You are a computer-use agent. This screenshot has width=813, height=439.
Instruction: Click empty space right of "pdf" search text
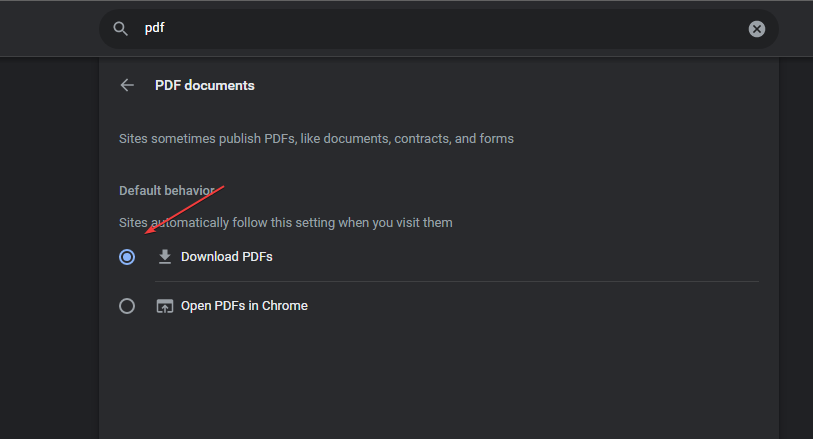pyautogui.click(x=450, y=29)
